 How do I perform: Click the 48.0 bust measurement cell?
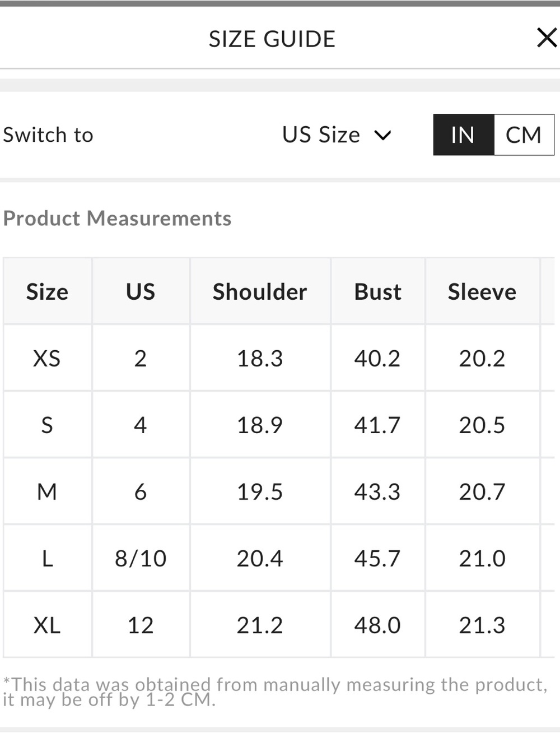(378, 625)
